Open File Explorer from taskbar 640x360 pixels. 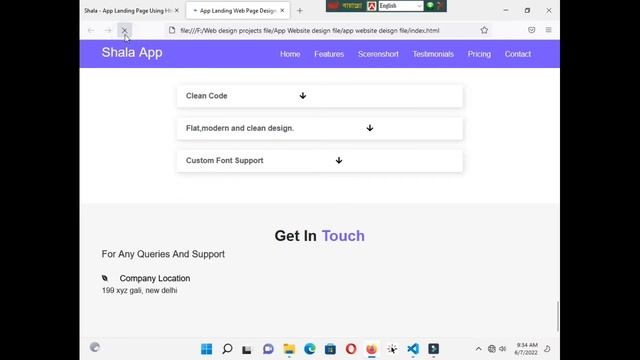tap(289, 349)
